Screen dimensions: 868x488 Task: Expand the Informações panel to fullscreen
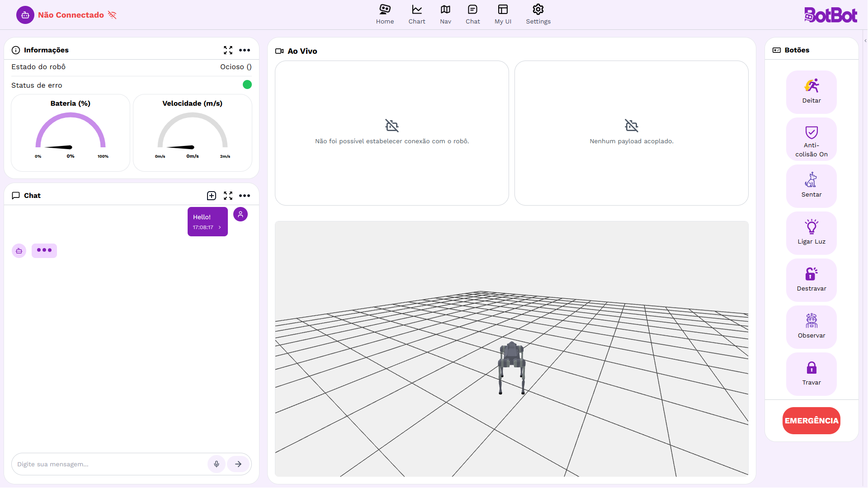click(228, 50)
